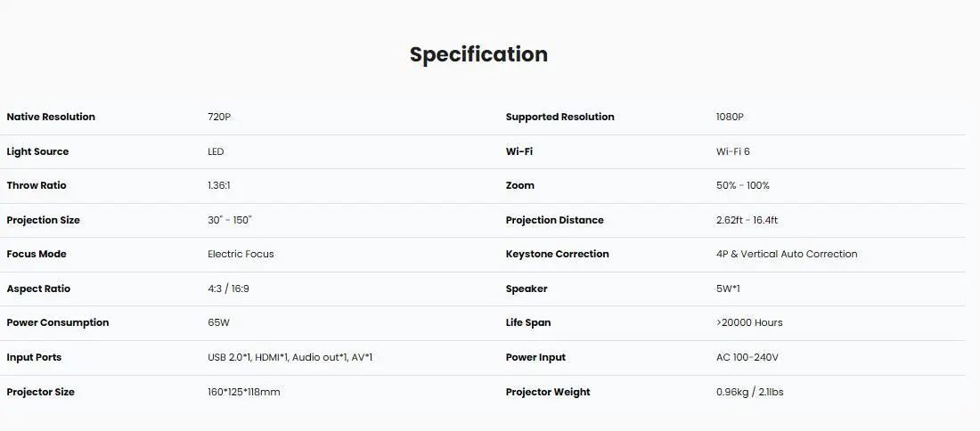Click the 1.36:1 throw ratio value
The height and width of the screenshot is (431, 980).
point(219,185)
